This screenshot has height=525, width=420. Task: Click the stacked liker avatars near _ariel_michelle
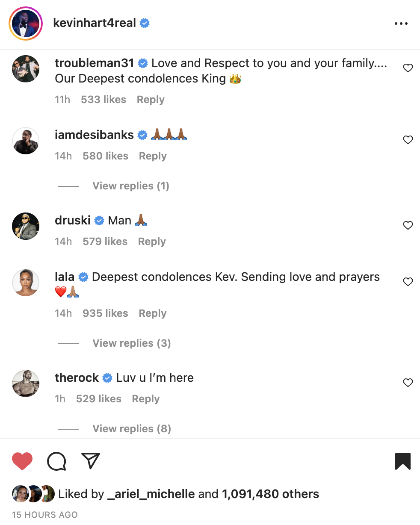[x=33, y=494]
